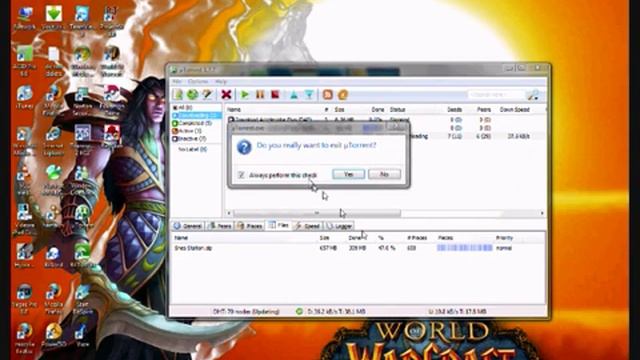Click the download speed status bar entry
The height and width of the screenshot is (360, 640).
point(337,311)
